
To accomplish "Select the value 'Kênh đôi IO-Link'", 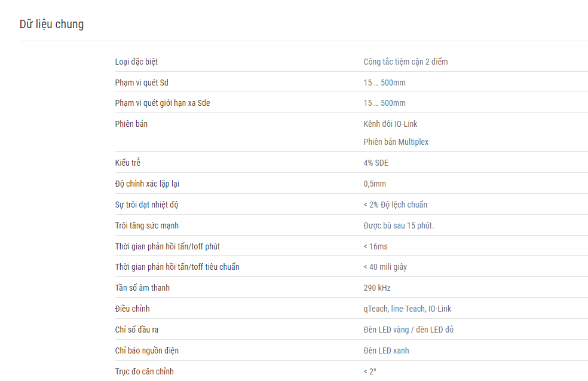I will 390,124.
